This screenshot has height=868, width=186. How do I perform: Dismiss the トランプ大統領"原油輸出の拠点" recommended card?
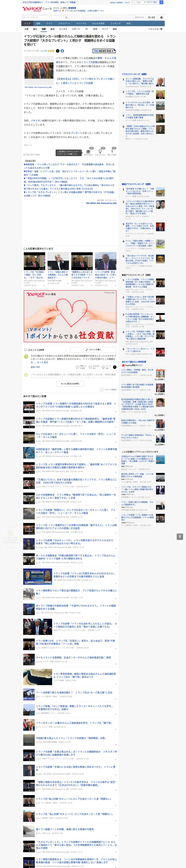[115, 285]
